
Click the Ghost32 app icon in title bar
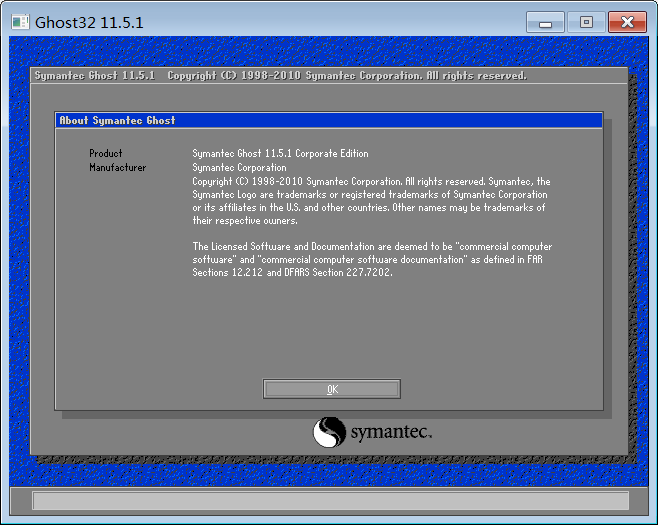[x=20, y=22]
